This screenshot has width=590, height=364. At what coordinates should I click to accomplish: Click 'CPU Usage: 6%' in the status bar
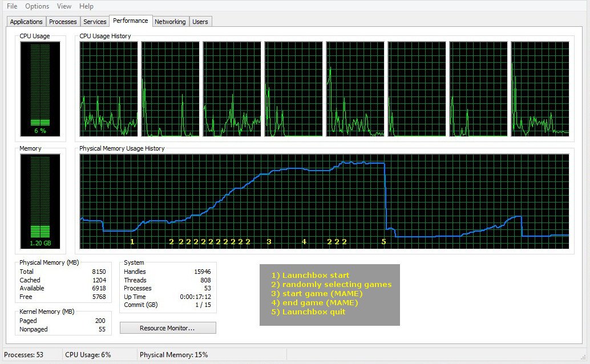pos(88,355)
